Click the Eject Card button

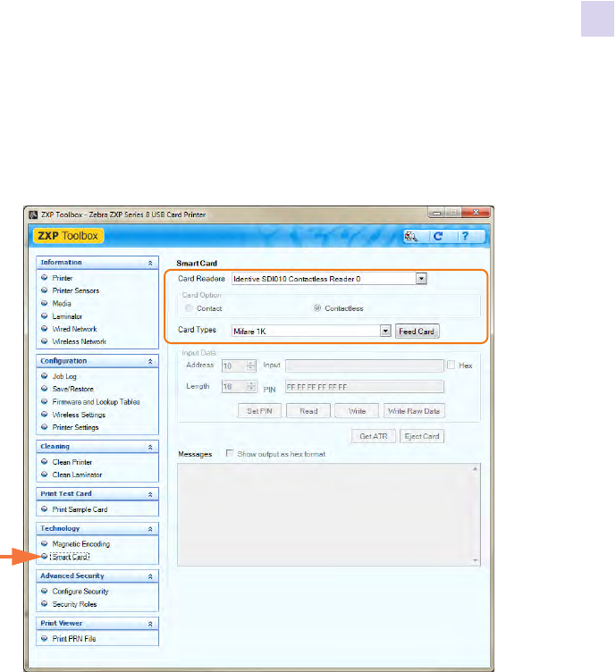(x=422, y=436)
